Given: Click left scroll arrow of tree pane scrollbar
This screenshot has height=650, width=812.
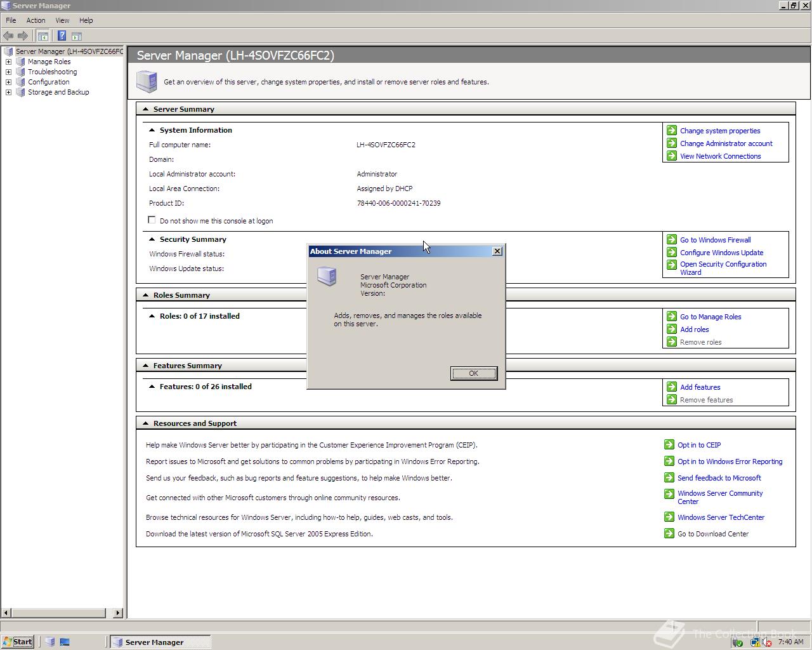Looking at the screenshot, I should (6, 613).
